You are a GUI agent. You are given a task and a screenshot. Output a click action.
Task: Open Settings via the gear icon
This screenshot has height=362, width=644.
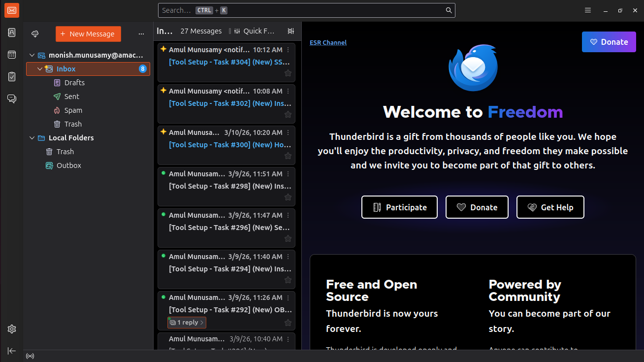(x=12, y=329)
